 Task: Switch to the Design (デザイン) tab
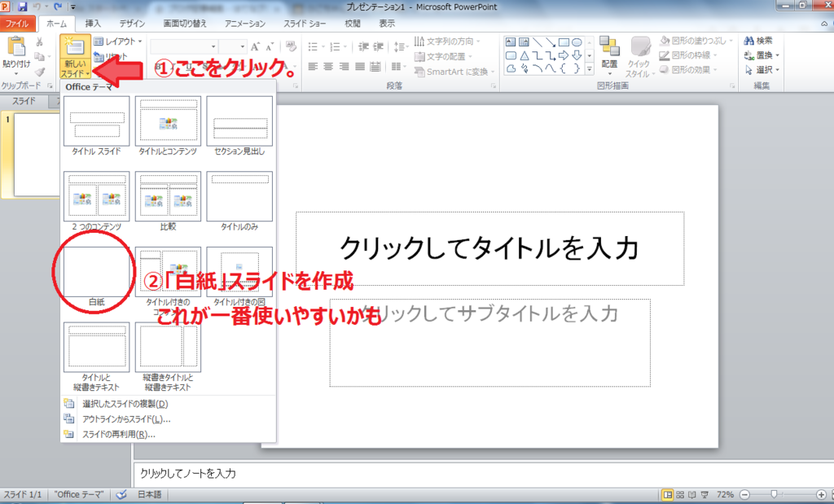pos(132,24)
